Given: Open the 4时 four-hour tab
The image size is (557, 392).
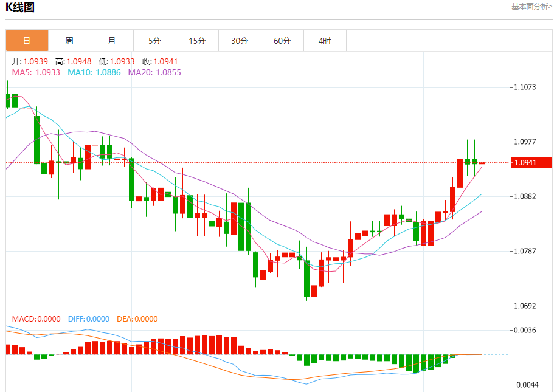Looking at the screenshot, I should (x=325, y=41).
